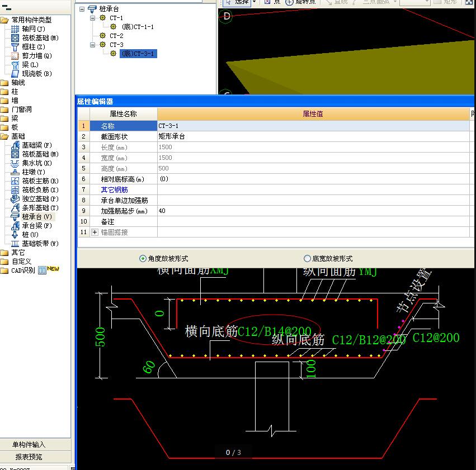476x470 pixels.
Task: Select the 底宽放坡形式 radio button
Action: pyautogui.click(x=307, y=259)
